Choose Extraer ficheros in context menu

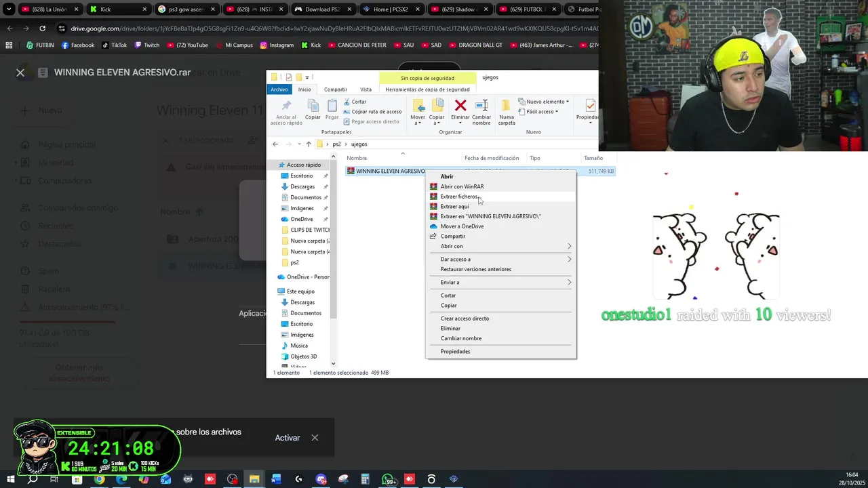(500, 197)
